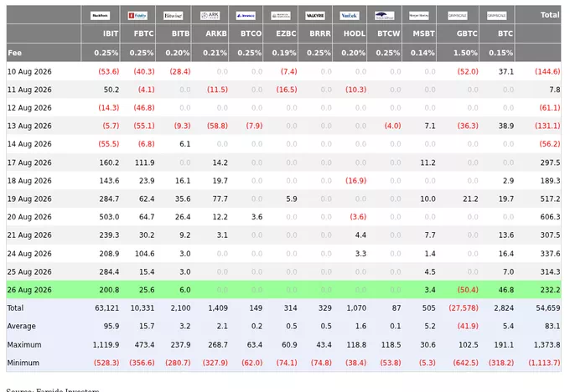The image size is (570, 392).
Task: Select the WisdomTree logo above BTCW
Action: [x=385, y=16]
